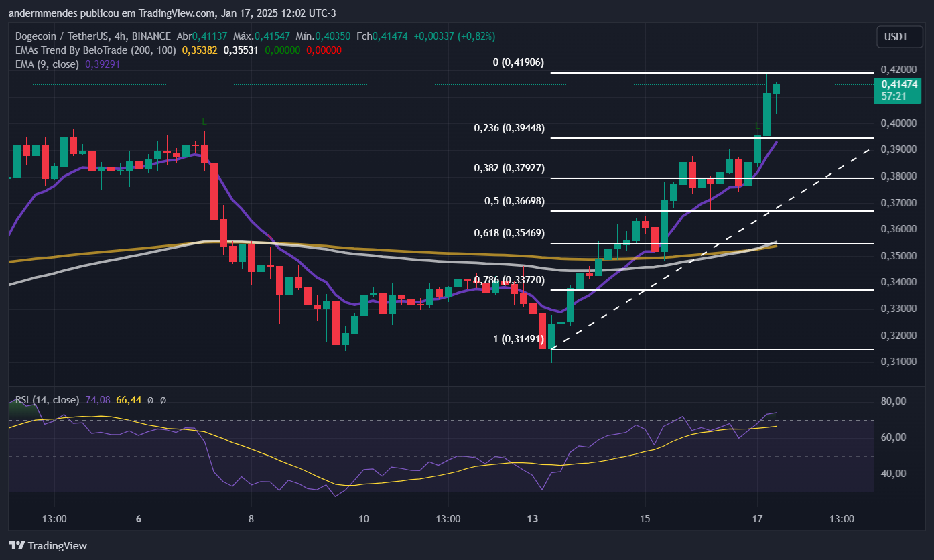Select the EMA 100 value 0,35531

click(x=241, y=50)
